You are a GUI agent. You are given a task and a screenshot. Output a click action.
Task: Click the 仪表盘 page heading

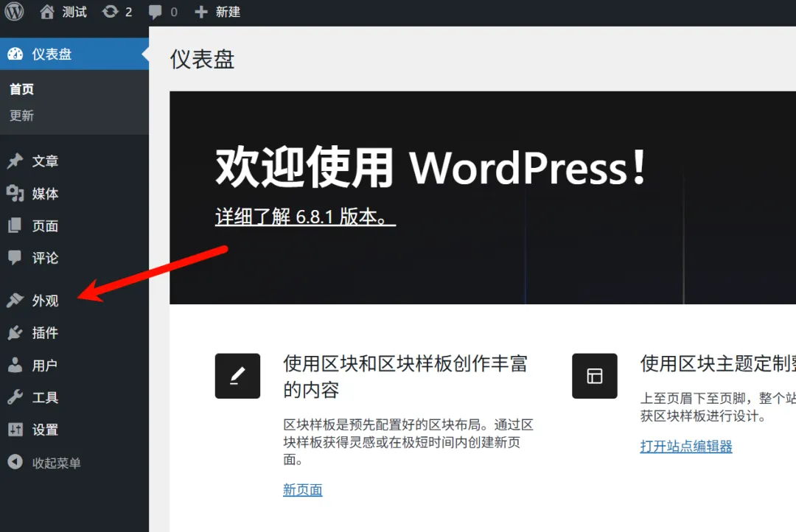pos(202,59)
